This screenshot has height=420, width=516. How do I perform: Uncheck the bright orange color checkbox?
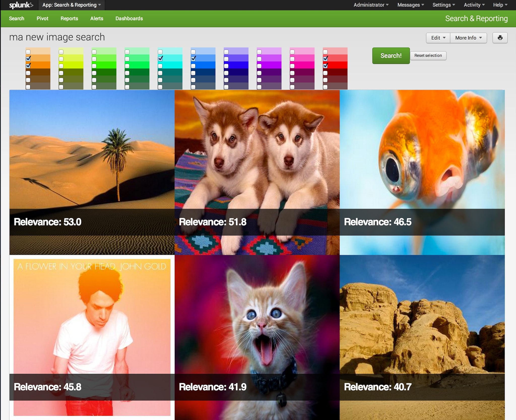pos(28,66)
